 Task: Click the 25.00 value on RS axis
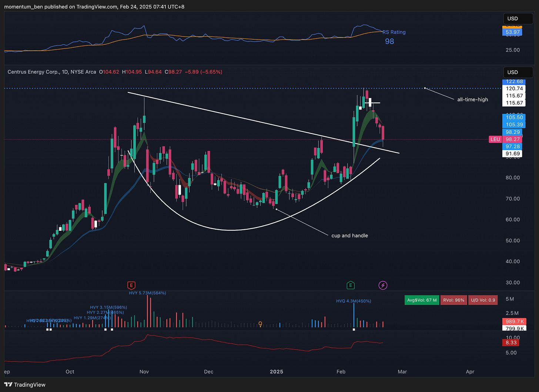click(x=513, y=50)
